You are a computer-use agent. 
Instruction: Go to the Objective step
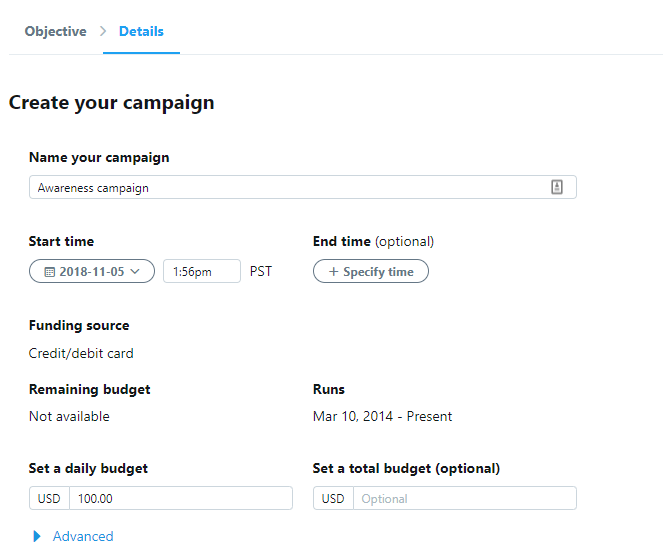point(55,31)
